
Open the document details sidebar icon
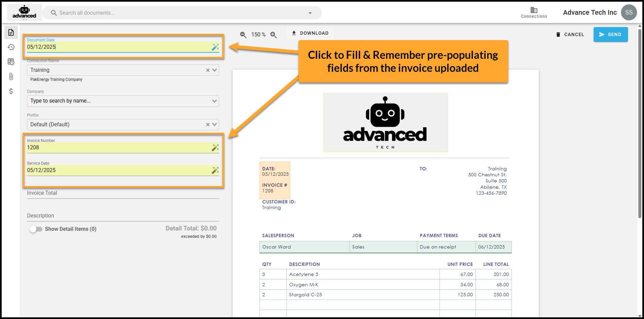[x=11, y=32]
